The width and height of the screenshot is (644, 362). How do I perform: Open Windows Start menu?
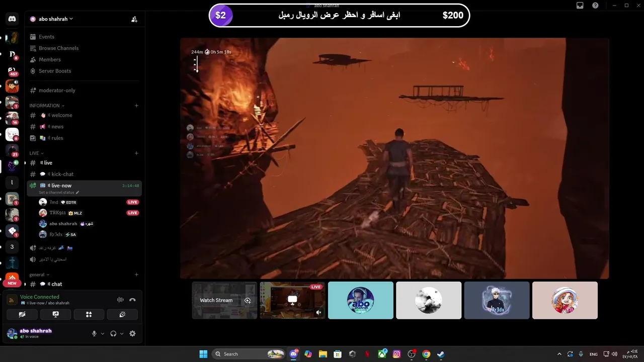click(203, 354)
